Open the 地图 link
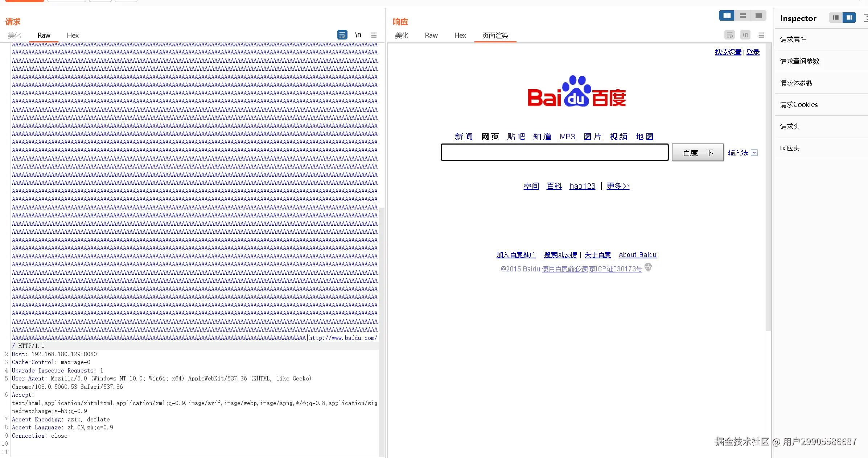The image size is (868, 458). (645, 137)
